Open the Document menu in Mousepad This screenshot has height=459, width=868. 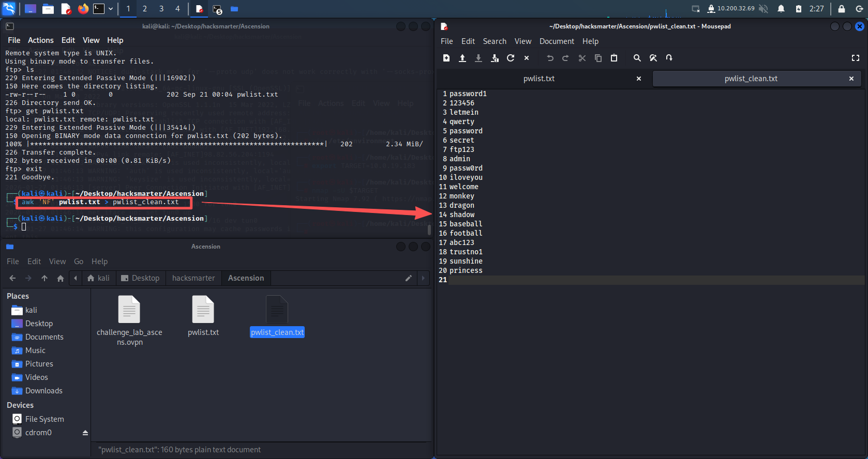pos(557,41)
